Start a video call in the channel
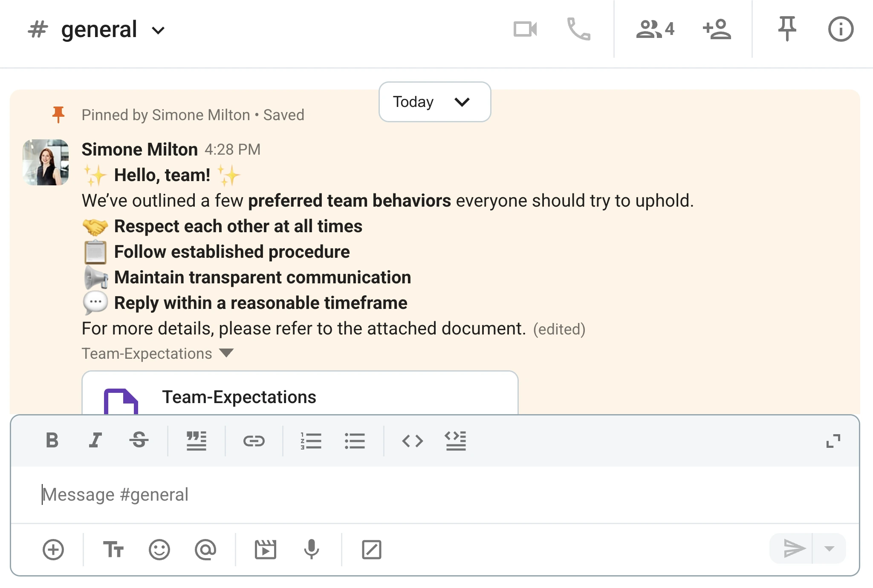Viewport: 873px width, 588px height. point(525,29)
